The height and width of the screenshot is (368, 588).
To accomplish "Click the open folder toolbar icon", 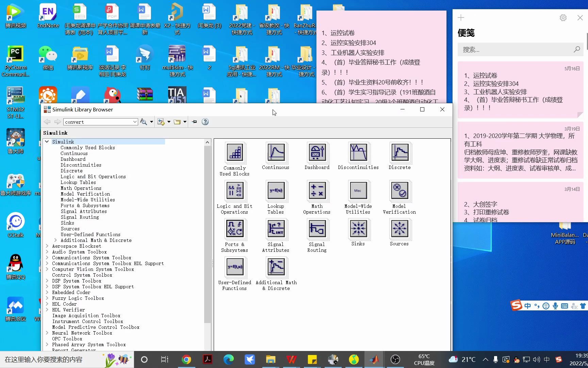I will coord(177,122).
